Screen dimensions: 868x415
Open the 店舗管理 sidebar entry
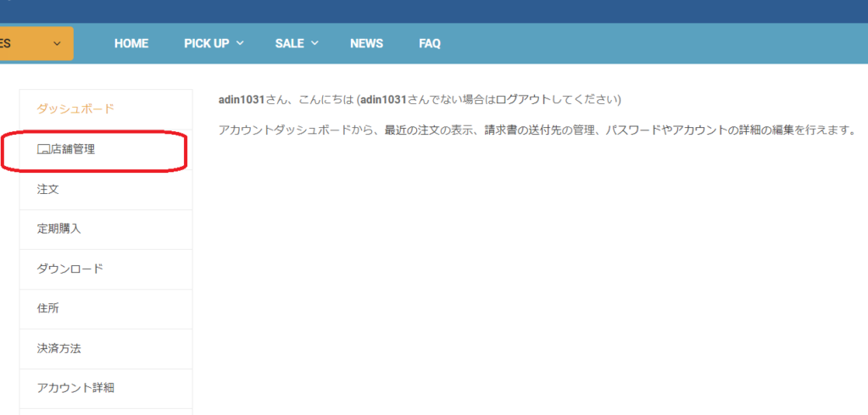pos(73,150)
